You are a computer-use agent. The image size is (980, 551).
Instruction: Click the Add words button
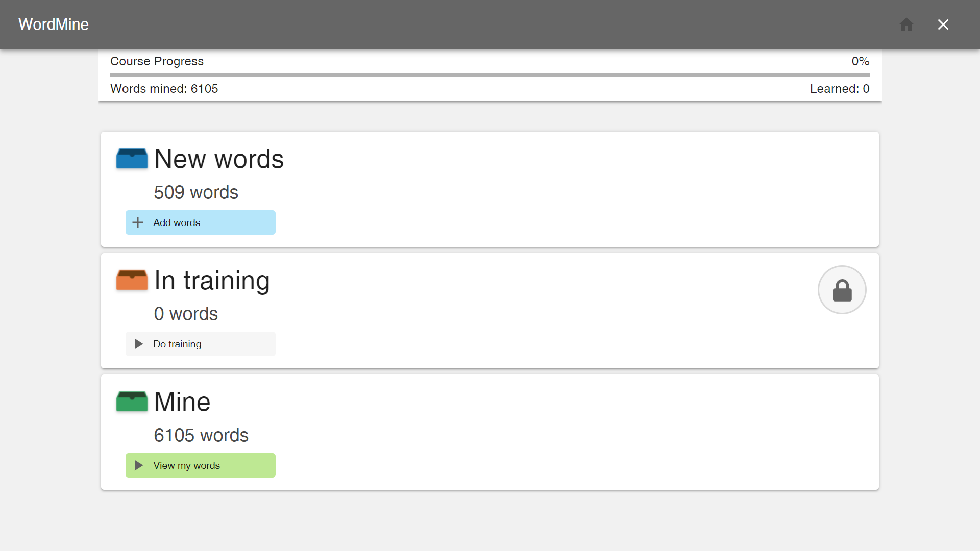[x=201, y=222]
